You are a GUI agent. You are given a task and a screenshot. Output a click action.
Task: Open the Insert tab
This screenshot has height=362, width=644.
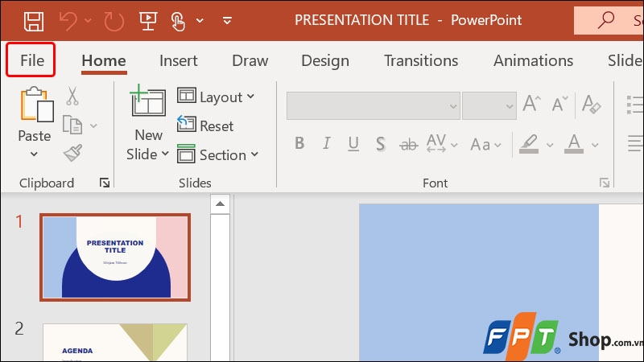pyautogui.click(x=178, y=61)
